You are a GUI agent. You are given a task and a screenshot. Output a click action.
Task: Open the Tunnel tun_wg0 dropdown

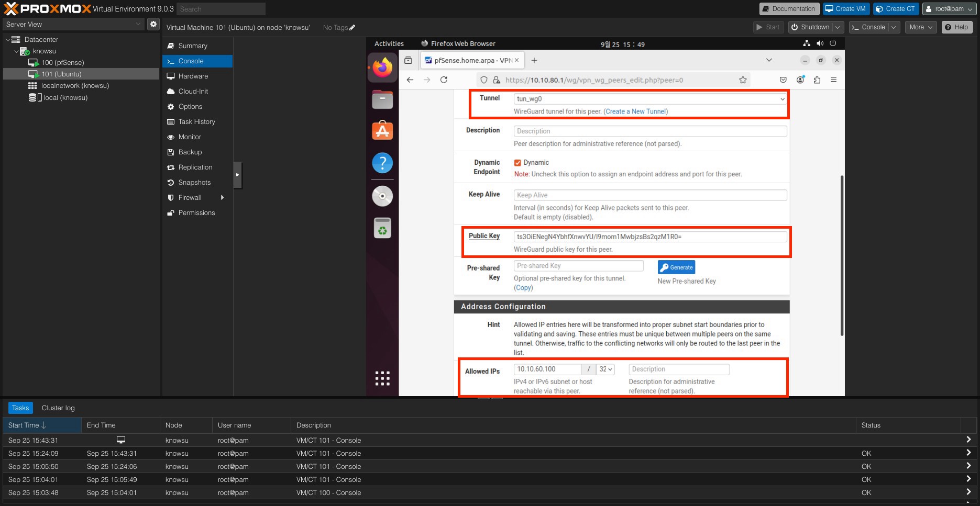click(650, 99)
